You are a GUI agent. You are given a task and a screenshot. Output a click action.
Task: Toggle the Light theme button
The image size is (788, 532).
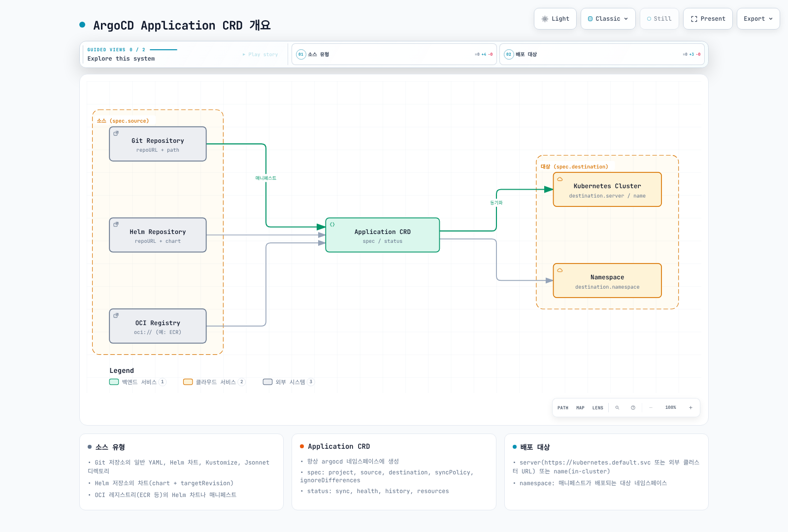tap(555, 19)
